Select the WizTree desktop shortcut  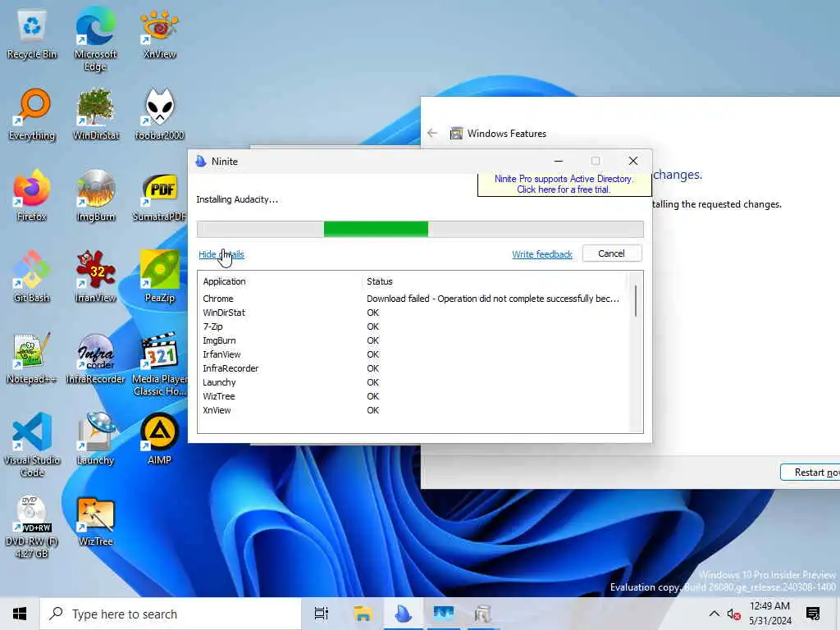[x=95, y=522]
